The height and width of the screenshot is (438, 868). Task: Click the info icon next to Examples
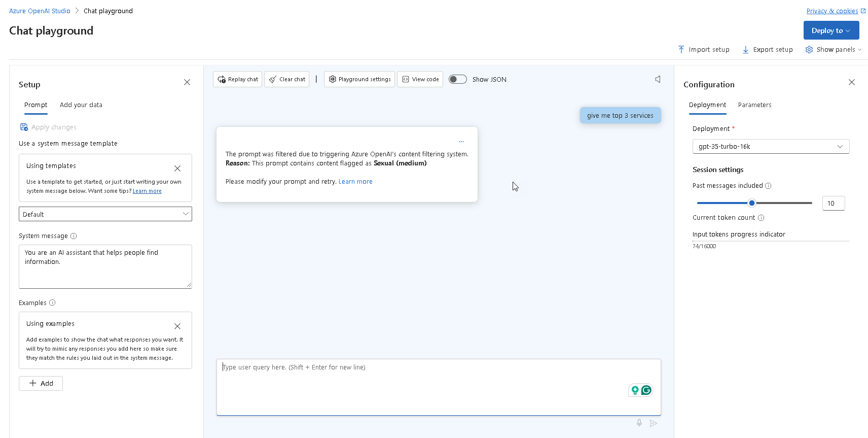point(52,302)
